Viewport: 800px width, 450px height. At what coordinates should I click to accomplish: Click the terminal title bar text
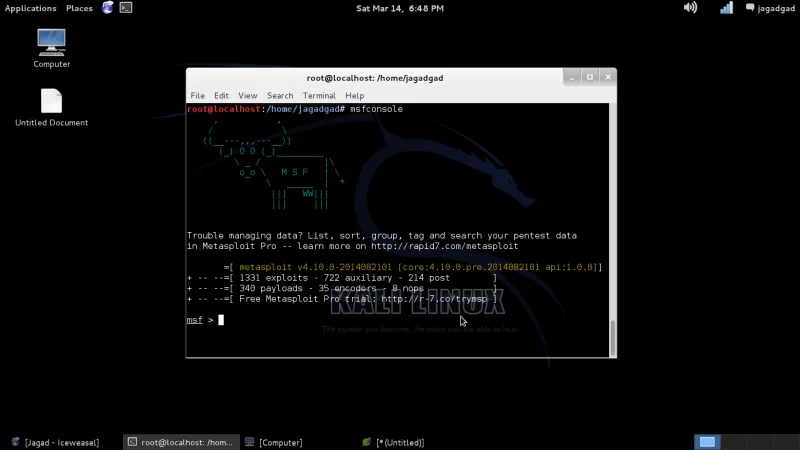tap(375, 78)
